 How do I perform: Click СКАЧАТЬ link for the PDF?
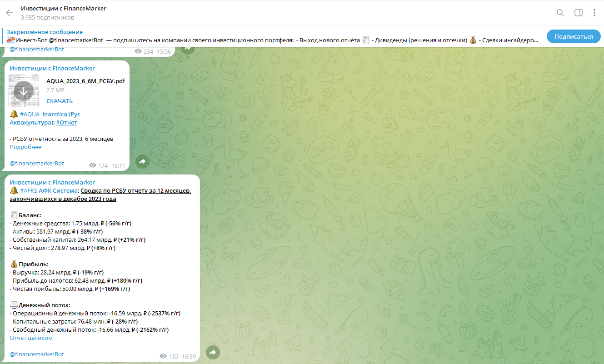coord(60,101)
